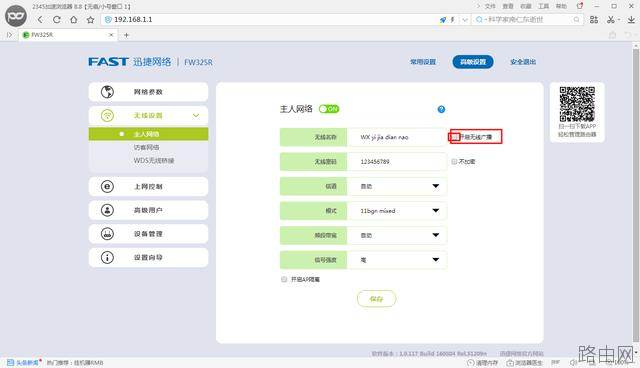Click 清理内存 in the status bar

coord(483,363)
